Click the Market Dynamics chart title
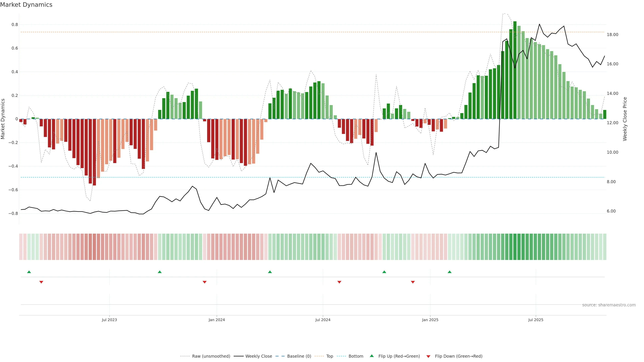 26,5
